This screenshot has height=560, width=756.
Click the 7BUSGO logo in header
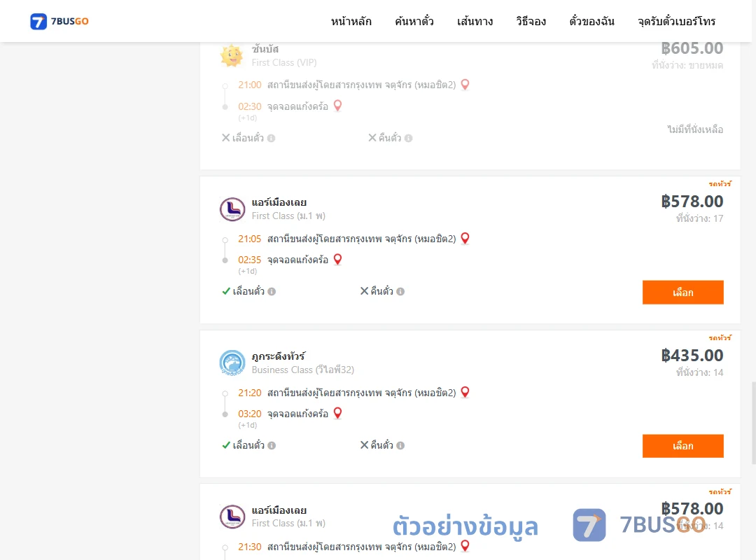coord(59,21)
